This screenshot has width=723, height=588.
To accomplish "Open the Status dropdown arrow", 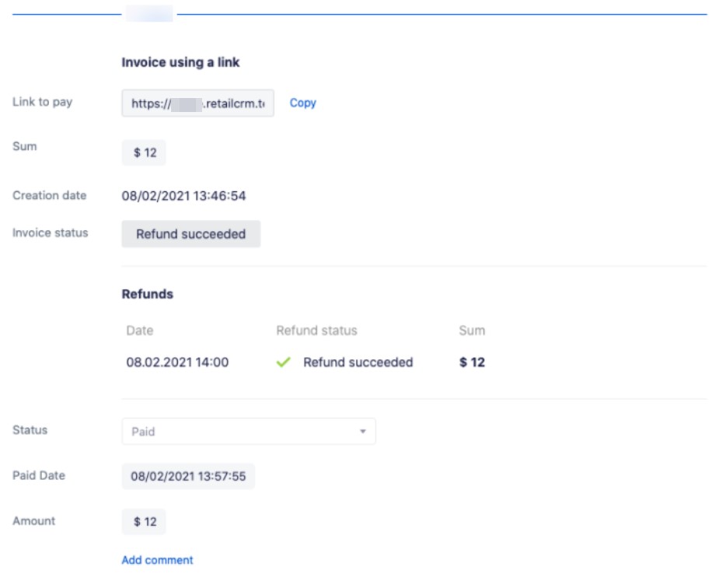I will coord(363,432).
